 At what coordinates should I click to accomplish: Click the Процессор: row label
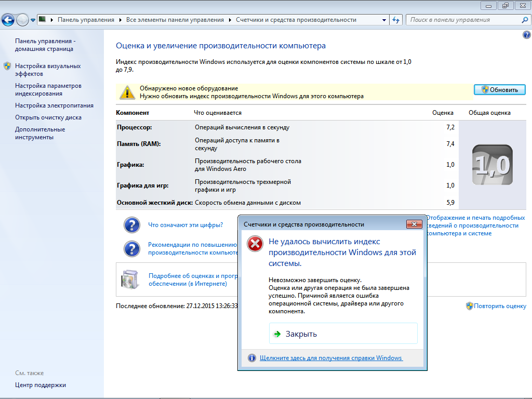135,127
